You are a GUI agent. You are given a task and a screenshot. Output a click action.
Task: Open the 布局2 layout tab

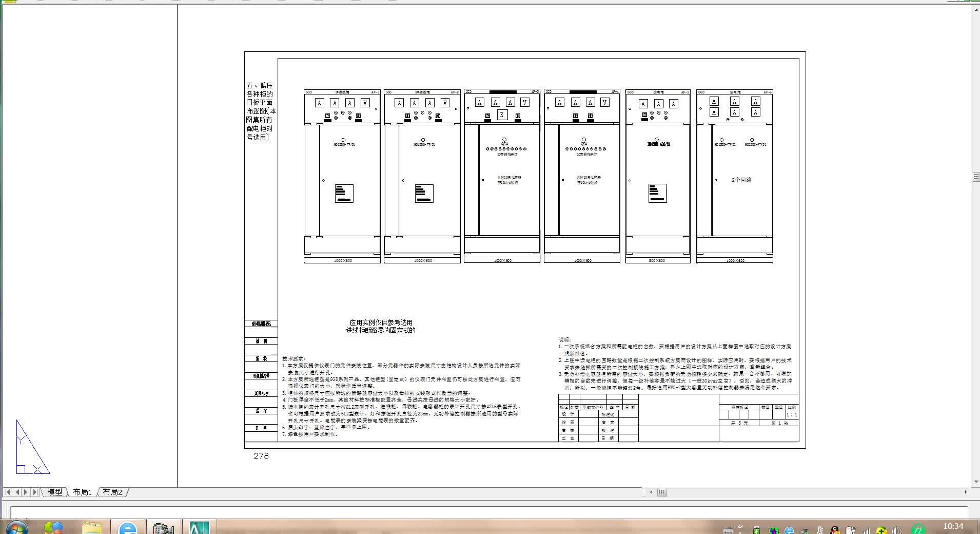[112, 492]
